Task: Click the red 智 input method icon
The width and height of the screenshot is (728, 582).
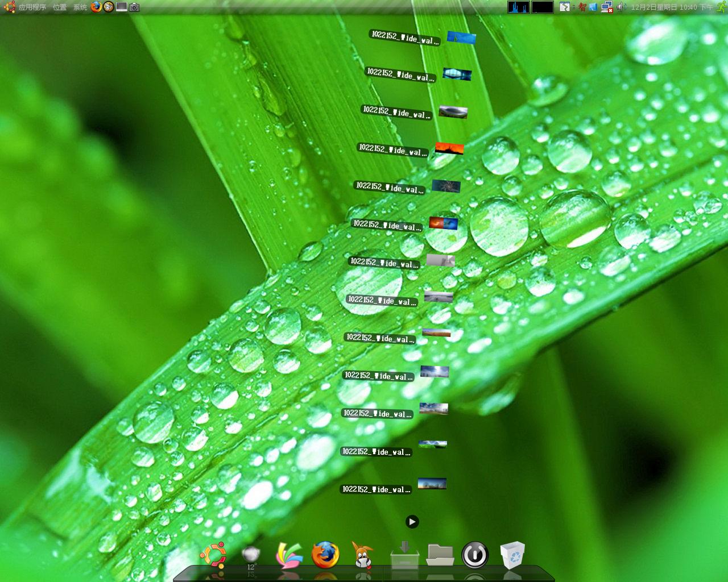Action: (x=582, y=7)
